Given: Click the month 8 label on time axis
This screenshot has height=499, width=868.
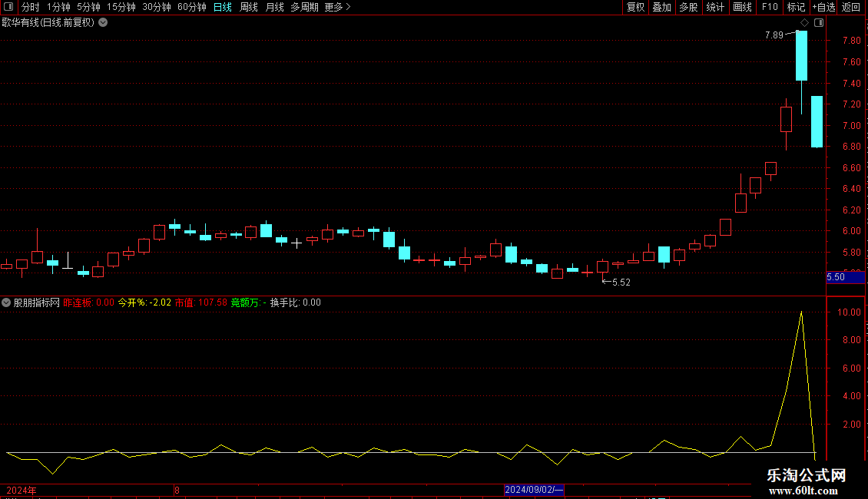Looking at the screenshot, I should [x=177, y=490].
